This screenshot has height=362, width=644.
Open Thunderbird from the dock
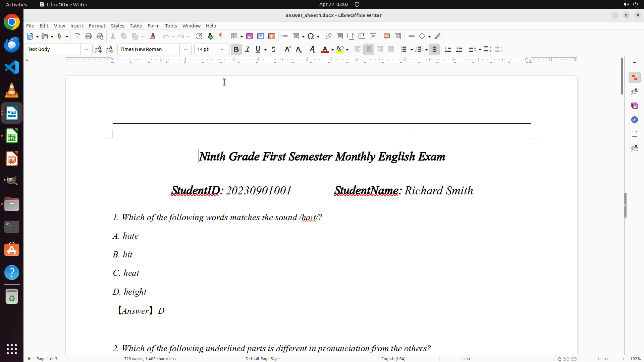(x=12, y=45)
